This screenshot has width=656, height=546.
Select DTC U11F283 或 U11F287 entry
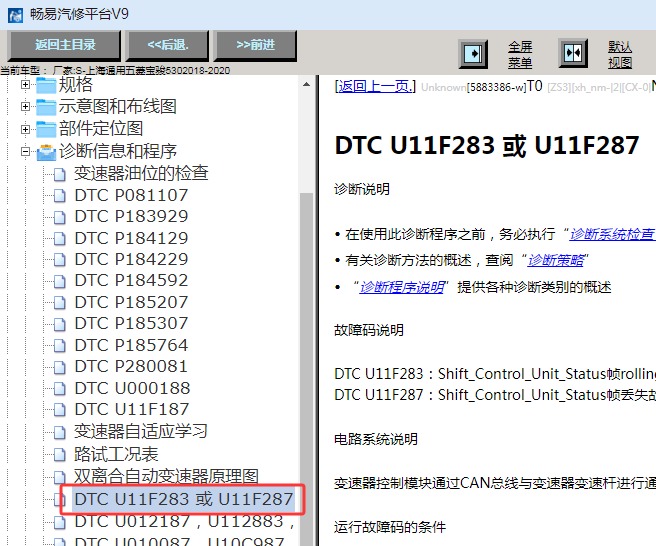pyautogui.click(x=184, y=499)
